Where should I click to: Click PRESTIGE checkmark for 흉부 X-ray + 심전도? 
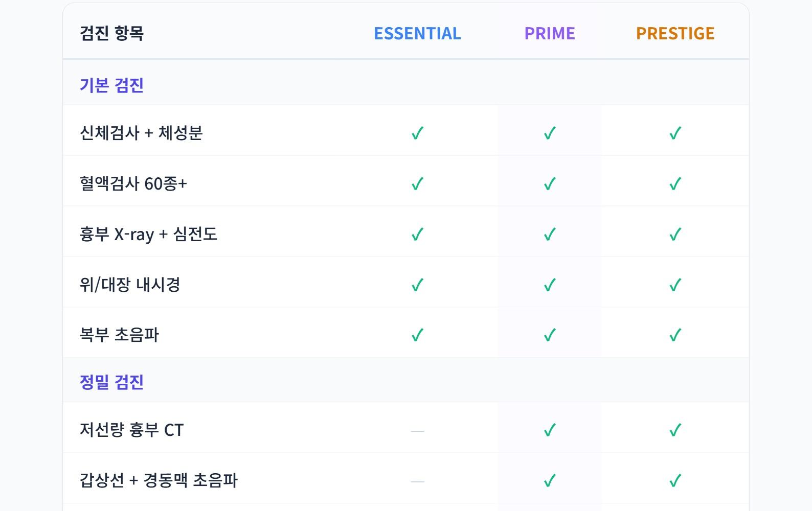coord(675,234)
